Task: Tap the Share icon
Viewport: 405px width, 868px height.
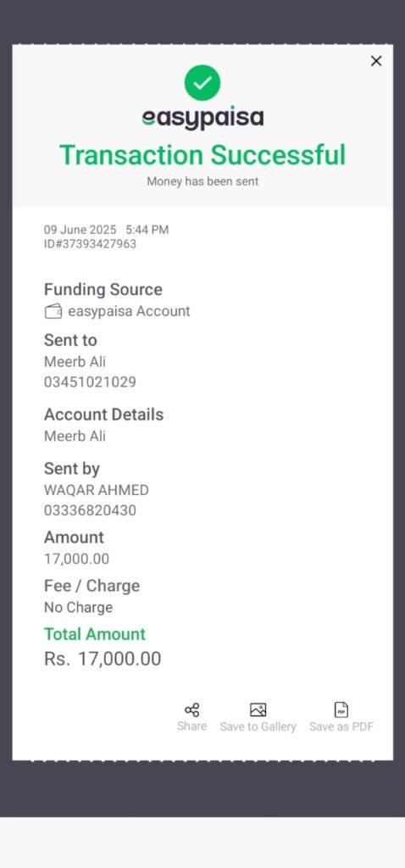Action: coord(192,709)
